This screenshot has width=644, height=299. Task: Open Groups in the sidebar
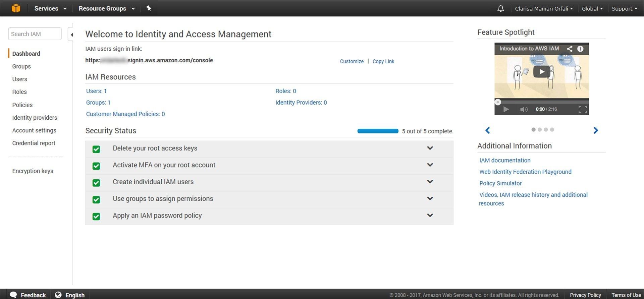pyautogui.click(x=21, y=66)
